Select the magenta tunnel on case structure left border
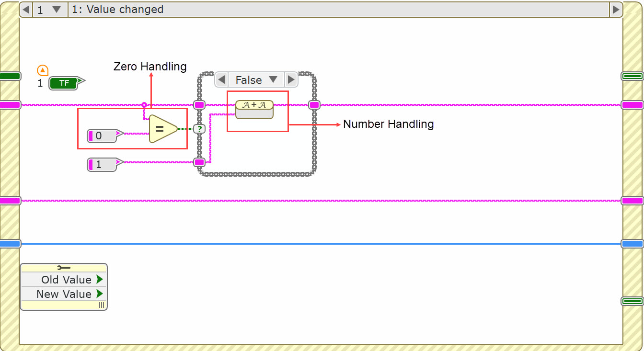The image size is (644, 351). pos(199,104)
